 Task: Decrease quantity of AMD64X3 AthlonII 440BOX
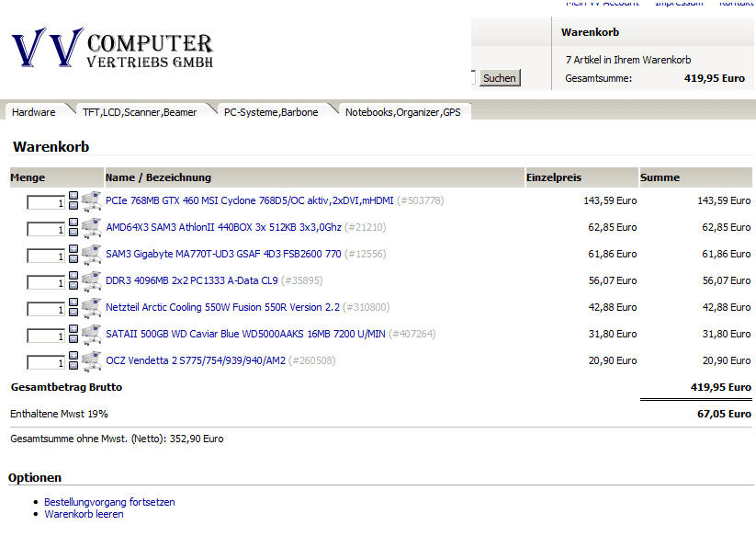pyautogui.click(x=73, y=233)
